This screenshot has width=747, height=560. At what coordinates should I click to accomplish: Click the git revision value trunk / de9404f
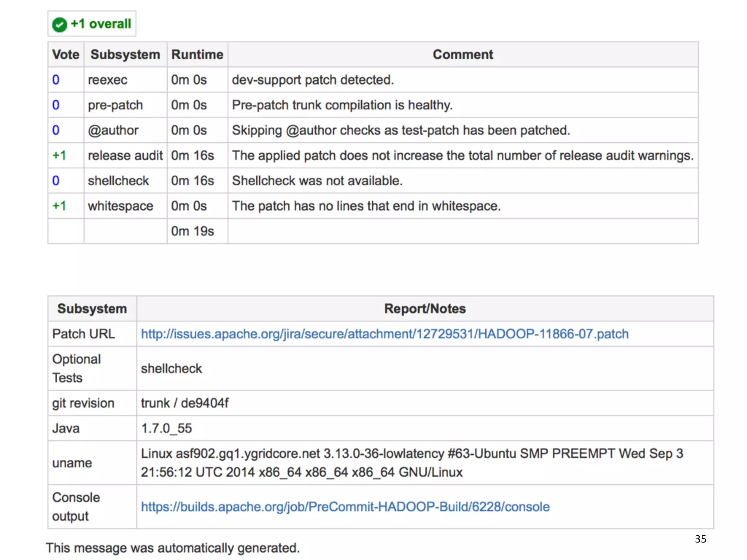click(185, 403)
